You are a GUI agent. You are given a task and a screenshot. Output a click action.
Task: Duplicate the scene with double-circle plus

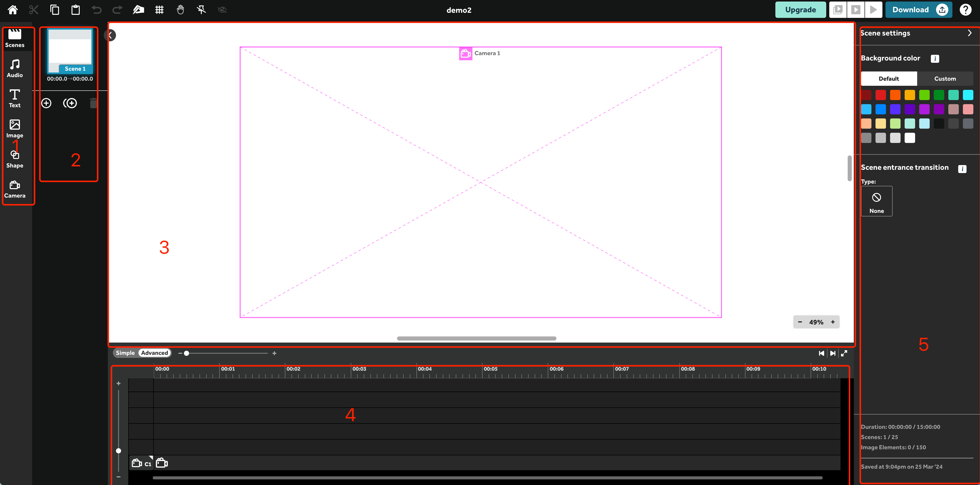tap(70, 103)
